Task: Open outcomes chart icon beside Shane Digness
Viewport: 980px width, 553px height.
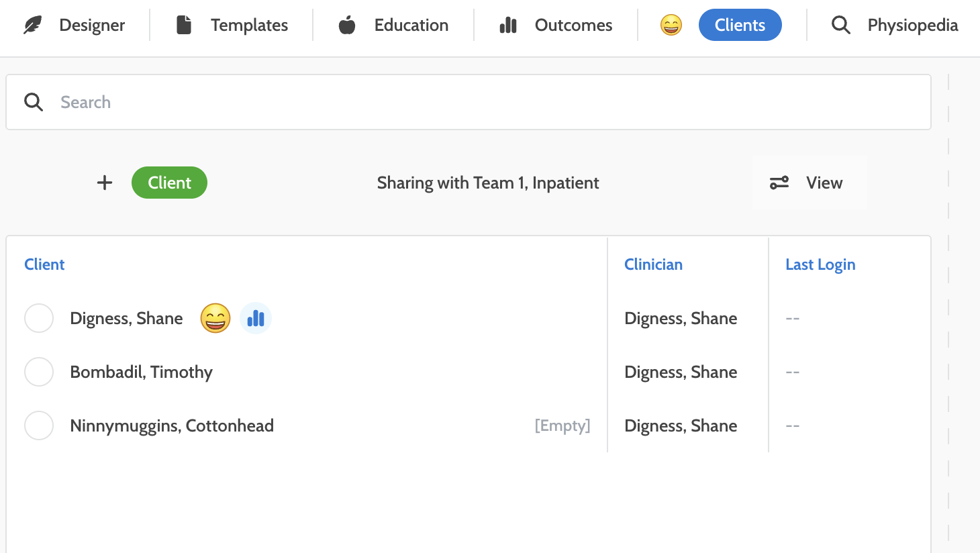Action: 256,318
